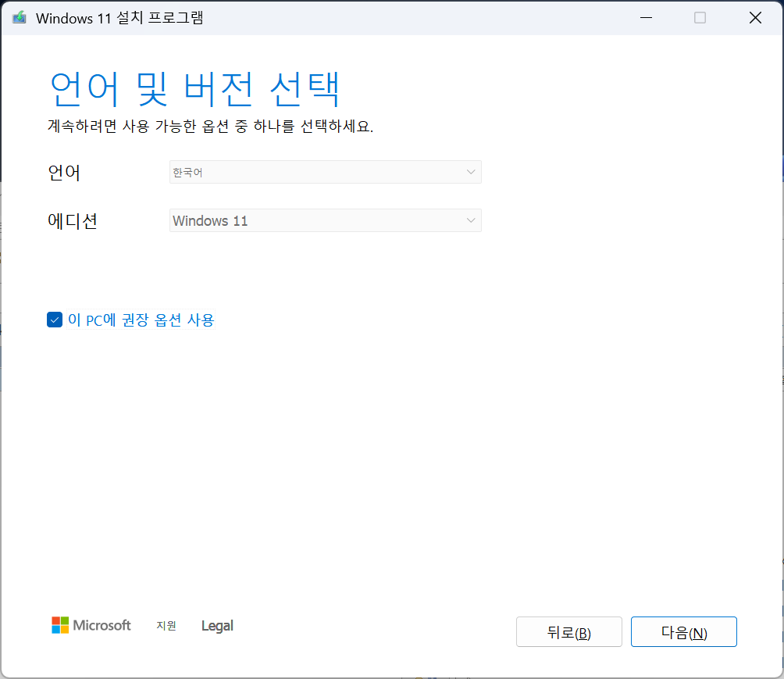Click the 다음(N) button
Image resolution: width=784 pixels, height=679 pixels.
(x=683, y=632)
